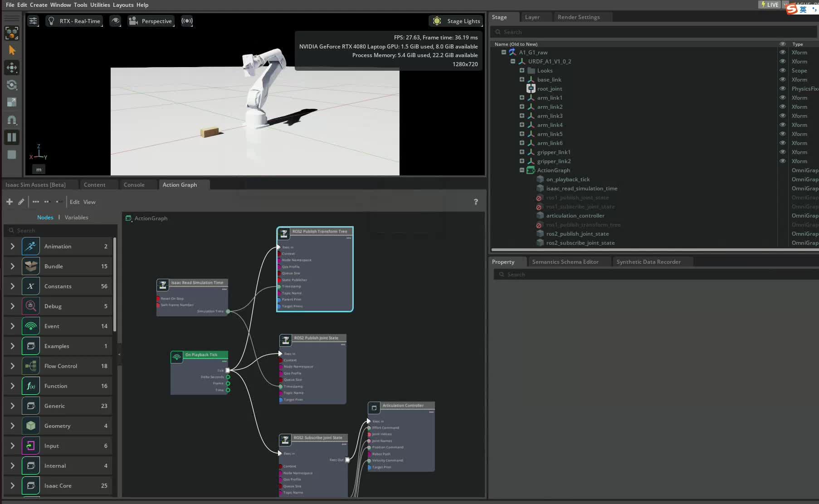The height and width of the screenshot is (504, 819).
Task: Open viewport visibility options via the eye icon
Action: [115, 21]
